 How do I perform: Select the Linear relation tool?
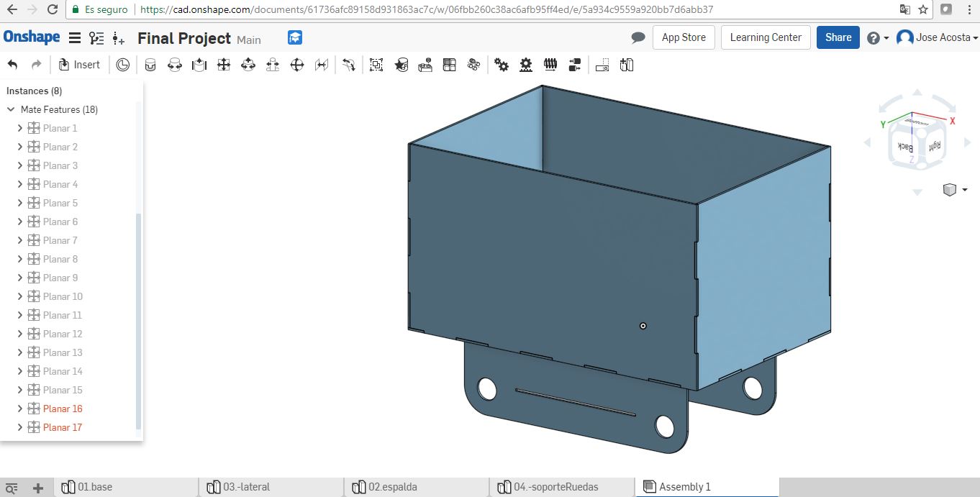pos(575,65)
